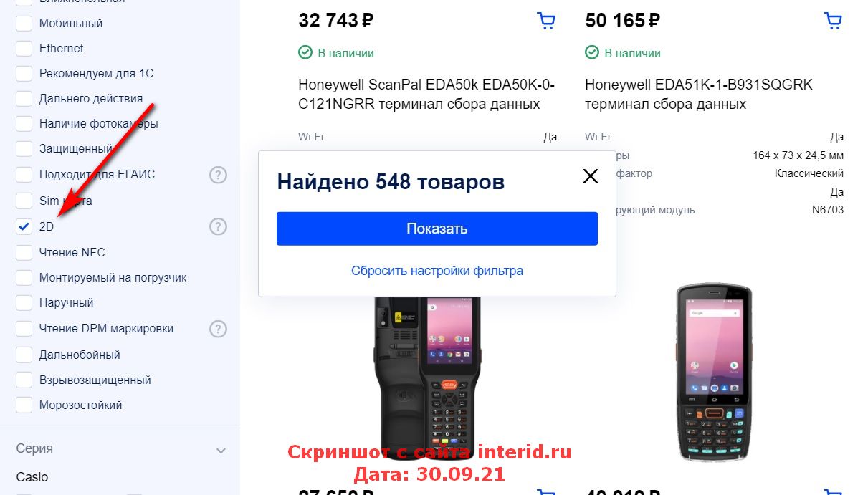Collapse the Серия filter section

coord(221,451)
